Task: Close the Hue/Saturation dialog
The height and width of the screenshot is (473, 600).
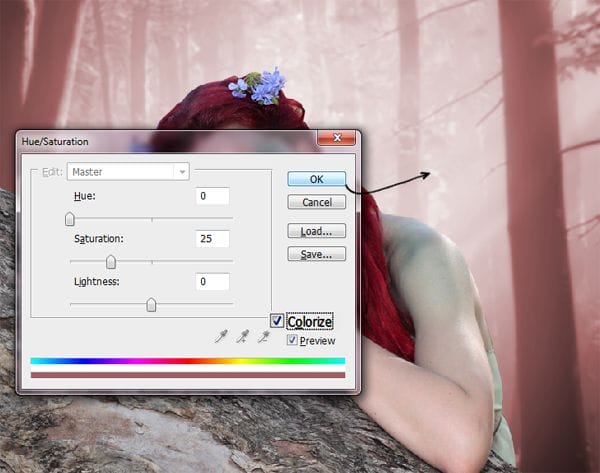Action: 336,138
